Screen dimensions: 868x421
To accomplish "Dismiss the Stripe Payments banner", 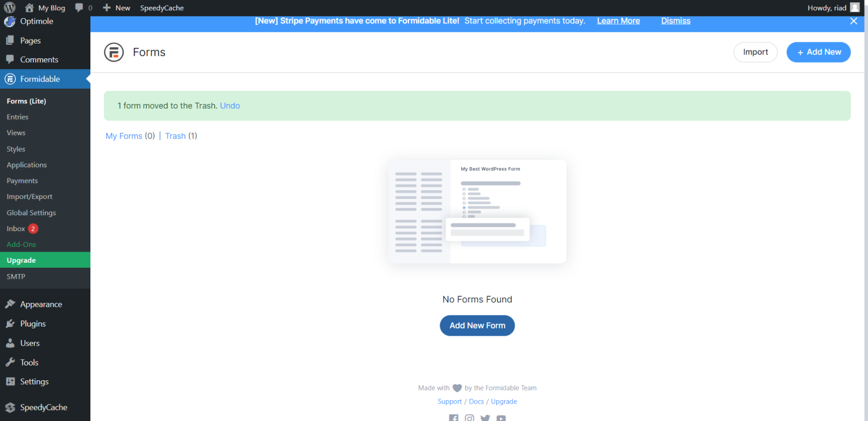I will (x=675, y=20).
